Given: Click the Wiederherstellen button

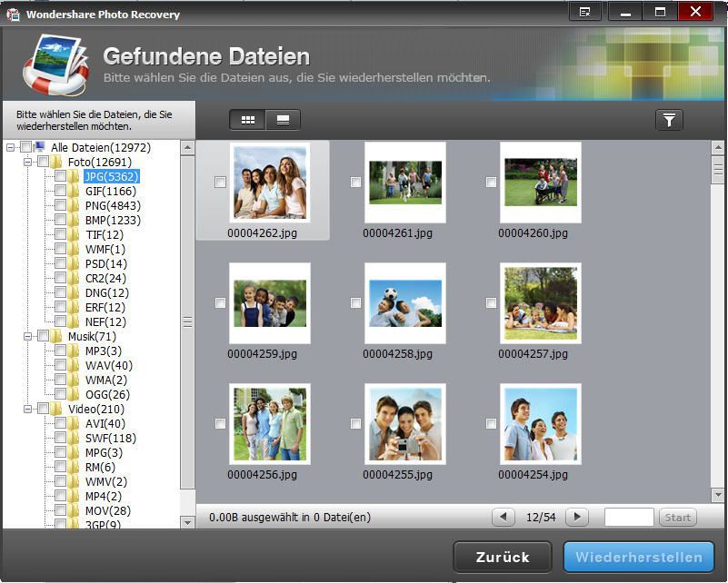Looking at the screenshot, I should click(639, 557).
